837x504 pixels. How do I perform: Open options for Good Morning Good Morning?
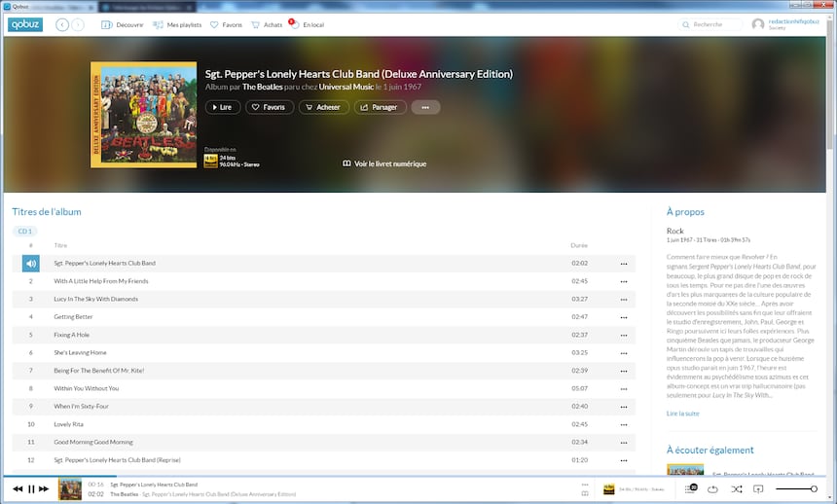point(624,443)
